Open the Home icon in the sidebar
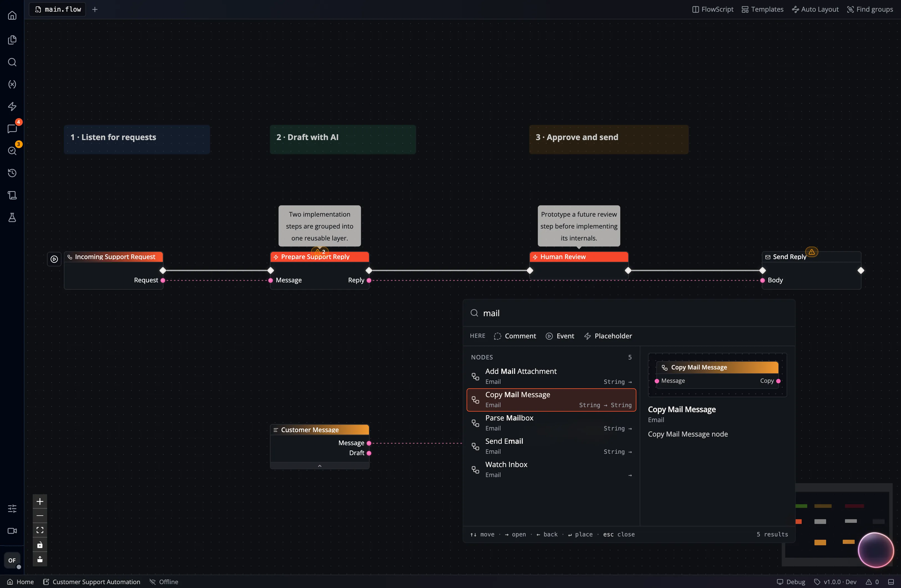The image size is (901, 588). [12, 16]
